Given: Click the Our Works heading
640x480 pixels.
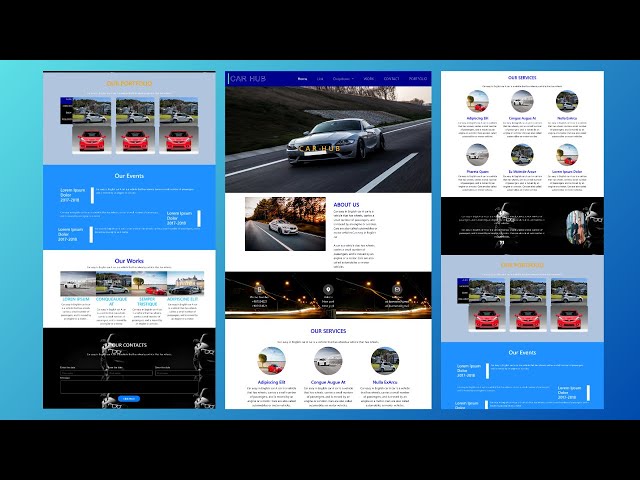Looking at the screenshot, I should [x=129, y=261].
